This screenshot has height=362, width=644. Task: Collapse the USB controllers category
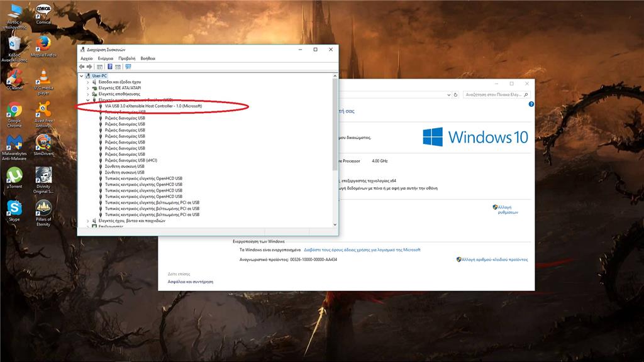pyautogui.click(x=88, y=100)
